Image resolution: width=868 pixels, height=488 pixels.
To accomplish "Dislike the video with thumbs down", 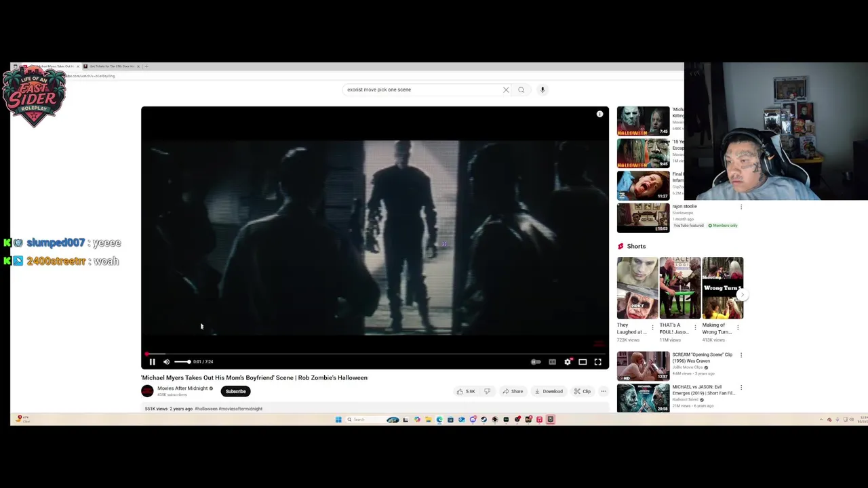I will [x=487, y=391].
